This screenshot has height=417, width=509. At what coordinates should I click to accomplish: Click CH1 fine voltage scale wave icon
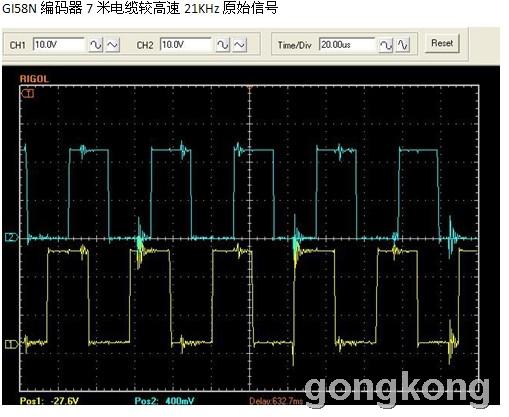click(113, 45)
